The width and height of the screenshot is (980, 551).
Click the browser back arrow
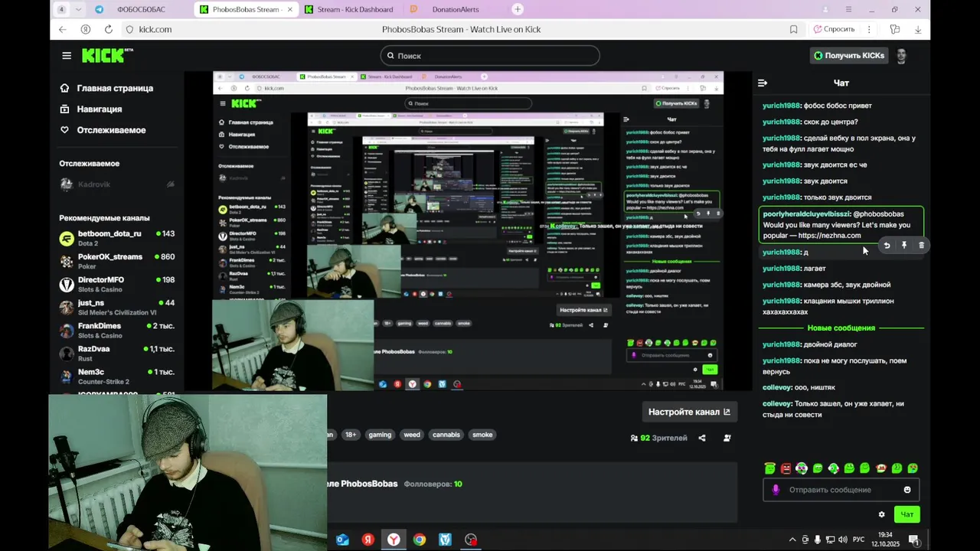coord(63,29)
